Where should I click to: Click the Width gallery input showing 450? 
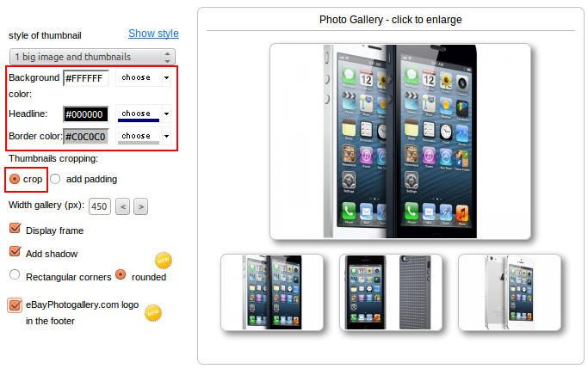tap(99, 206)
